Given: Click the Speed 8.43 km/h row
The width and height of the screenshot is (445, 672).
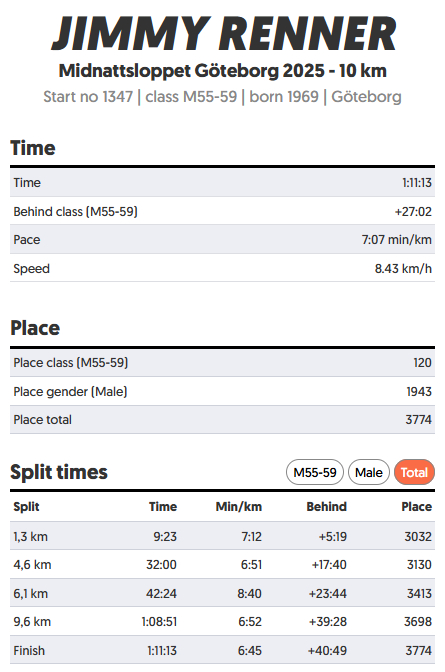Looking at the screenshot, I should (222, 268).
